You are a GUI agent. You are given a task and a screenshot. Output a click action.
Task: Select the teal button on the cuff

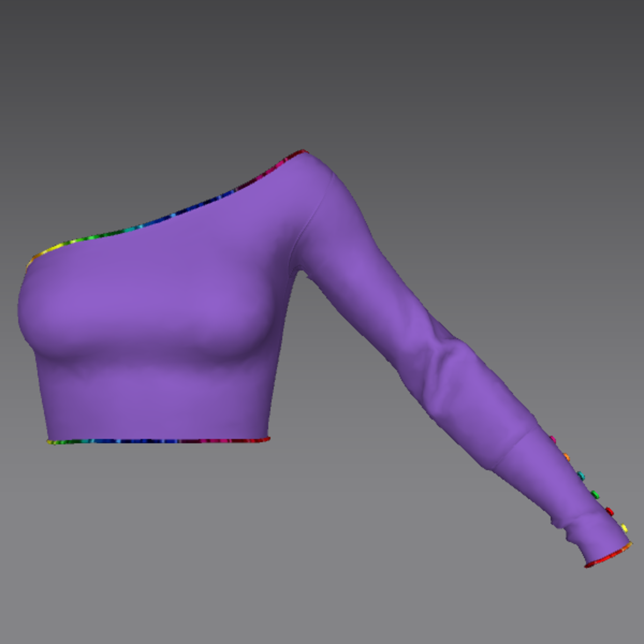[x=580, y=475]
